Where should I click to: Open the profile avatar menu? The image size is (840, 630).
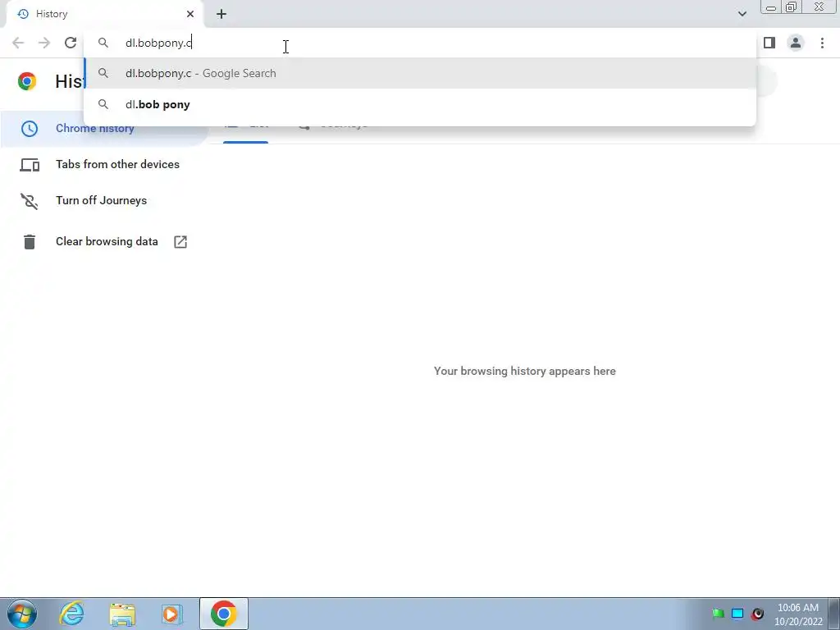(796, 43)
